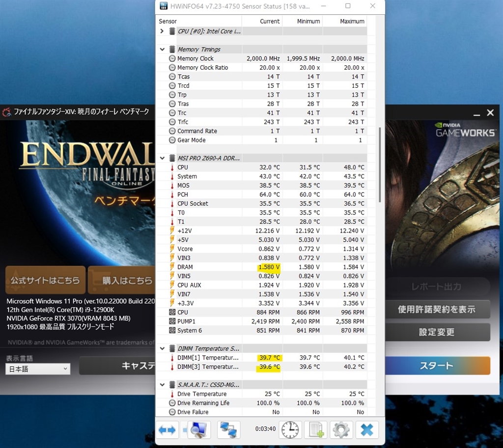The height and width of the screenshot is (448, 503).
Task: Click the network remote monitoring icon
Action: pyautogui.click(x=228, y=430)
